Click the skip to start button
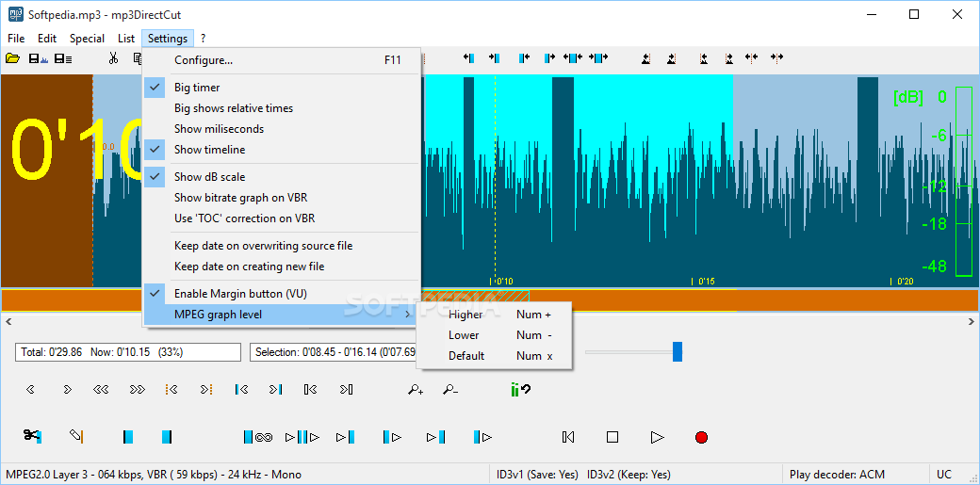 coord(568,437)
